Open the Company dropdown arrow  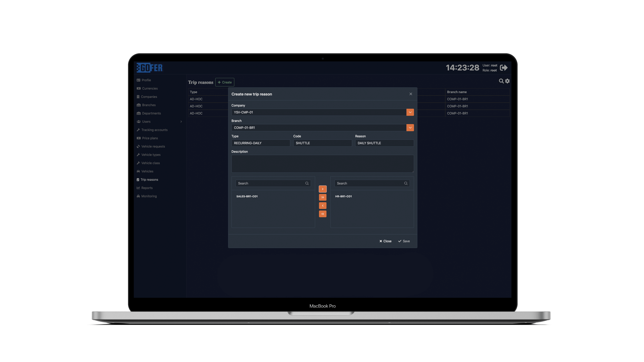[x=410, y=112]
